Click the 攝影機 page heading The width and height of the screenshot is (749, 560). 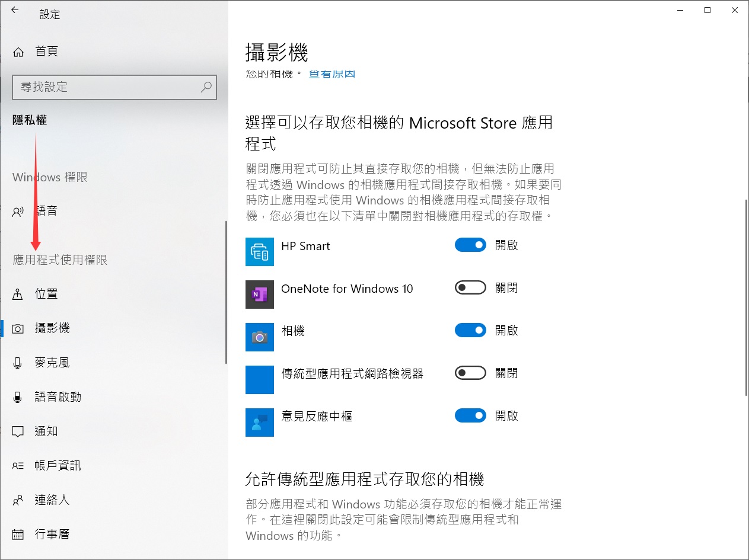(x=277, y=53)
